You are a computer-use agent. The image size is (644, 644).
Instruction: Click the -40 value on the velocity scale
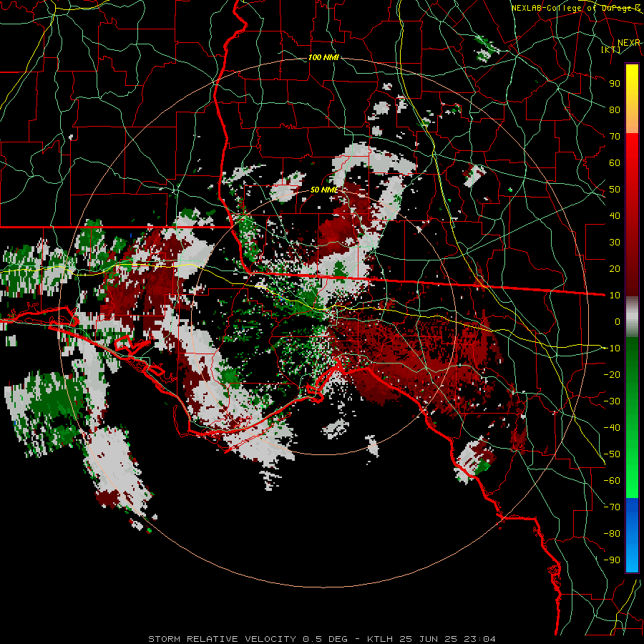click(x=612, y=428)
